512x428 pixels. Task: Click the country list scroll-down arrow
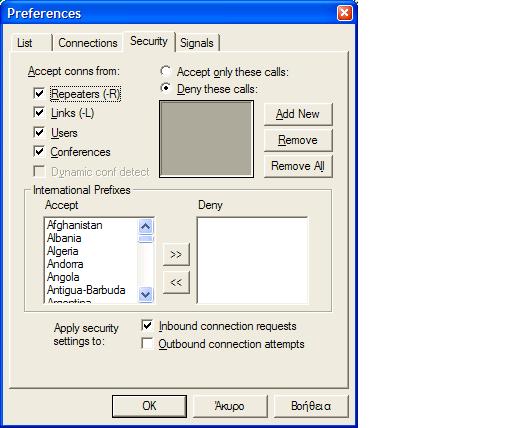point(146,295)
